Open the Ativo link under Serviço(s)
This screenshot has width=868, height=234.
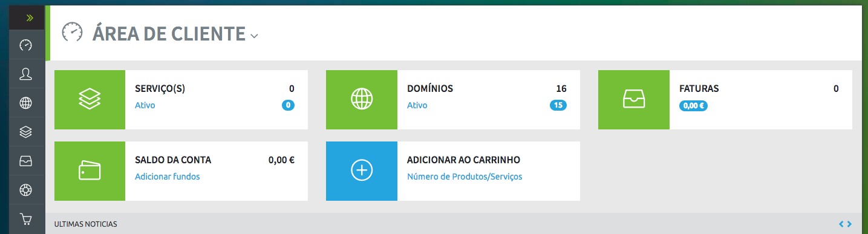(x=145, y=105)
